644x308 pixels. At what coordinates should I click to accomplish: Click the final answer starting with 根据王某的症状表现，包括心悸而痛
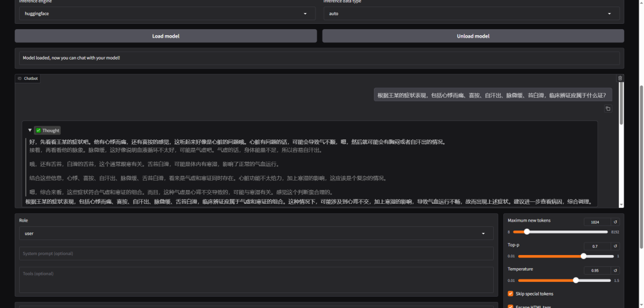click(x=309, y=202)
